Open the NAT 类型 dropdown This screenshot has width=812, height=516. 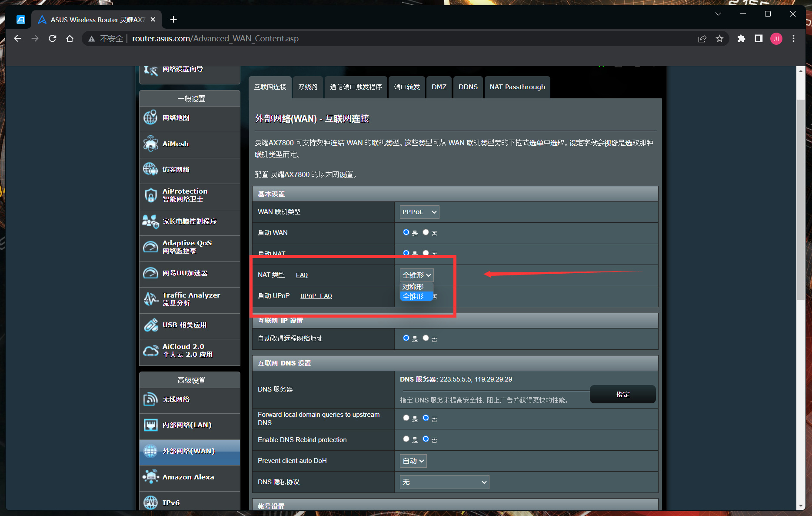[416, 275]
